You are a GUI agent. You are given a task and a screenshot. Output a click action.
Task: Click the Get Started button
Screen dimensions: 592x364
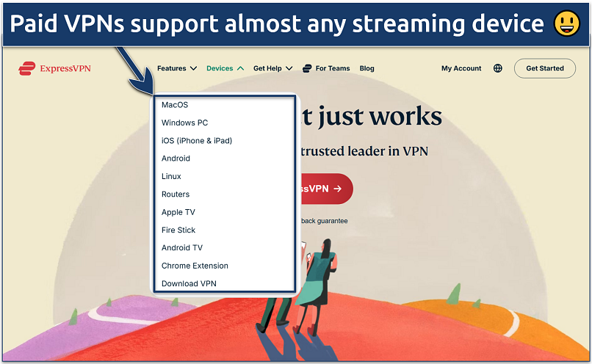(545, 68)
